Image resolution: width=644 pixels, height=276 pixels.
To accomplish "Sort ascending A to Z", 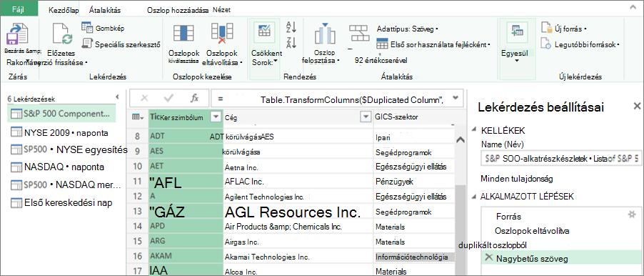I will tap(291, 27).
